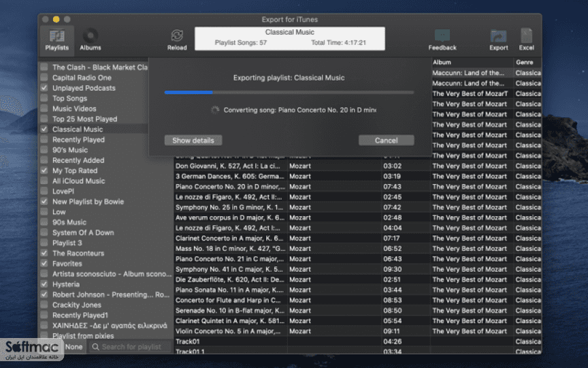This screenshot has height=368, width=588.
Task: Select the Ave verum corpus song row
Action: coord(358,217)
